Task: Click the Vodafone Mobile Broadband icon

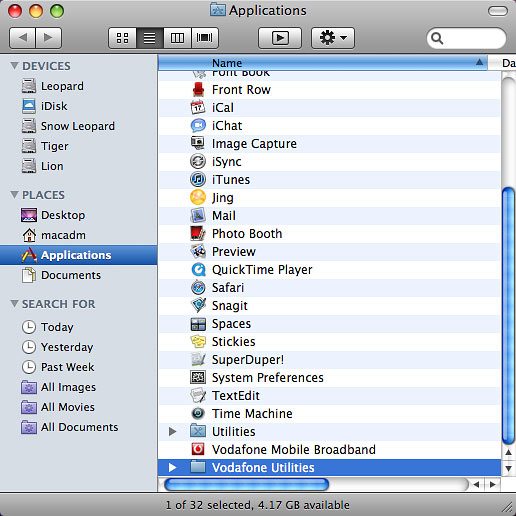Action: coord(198,450)
